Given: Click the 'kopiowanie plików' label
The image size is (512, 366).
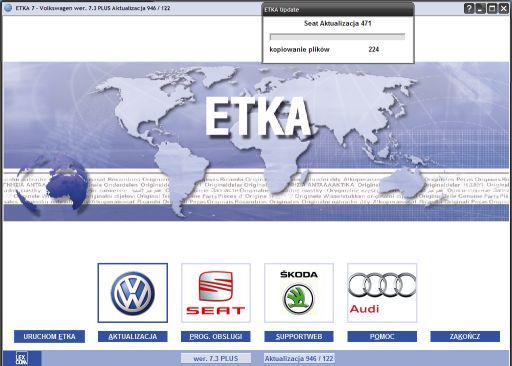Looking at the screenshot, I should pyautogui.click(x=299, y=49).
